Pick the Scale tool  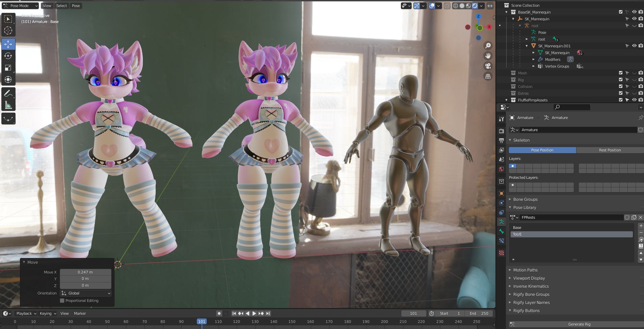8,68
